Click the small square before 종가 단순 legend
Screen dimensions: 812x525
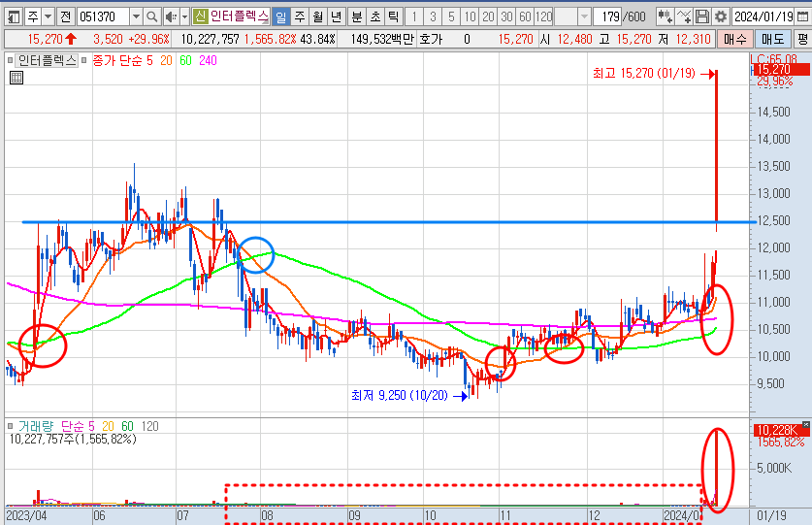point(83,60)
